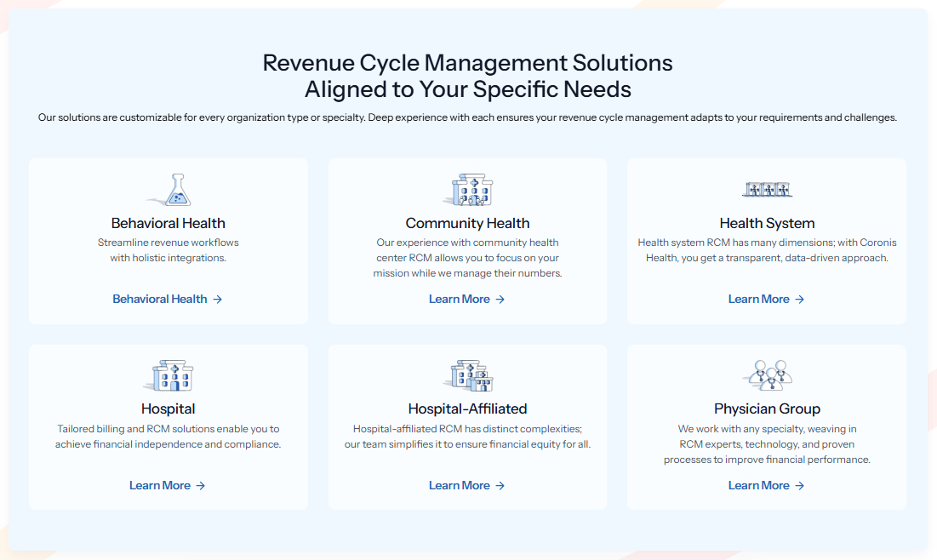Select the Hospital-Affiliated card heading
Viewport: 937px width, 560px height.
(x=467, y=409)
